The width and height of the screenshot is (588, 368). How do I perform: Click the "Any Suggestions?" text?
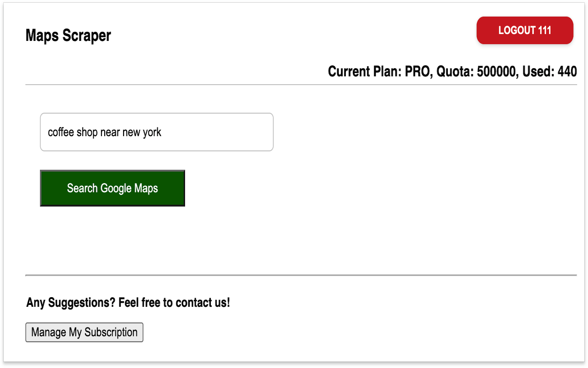[71, 303]
